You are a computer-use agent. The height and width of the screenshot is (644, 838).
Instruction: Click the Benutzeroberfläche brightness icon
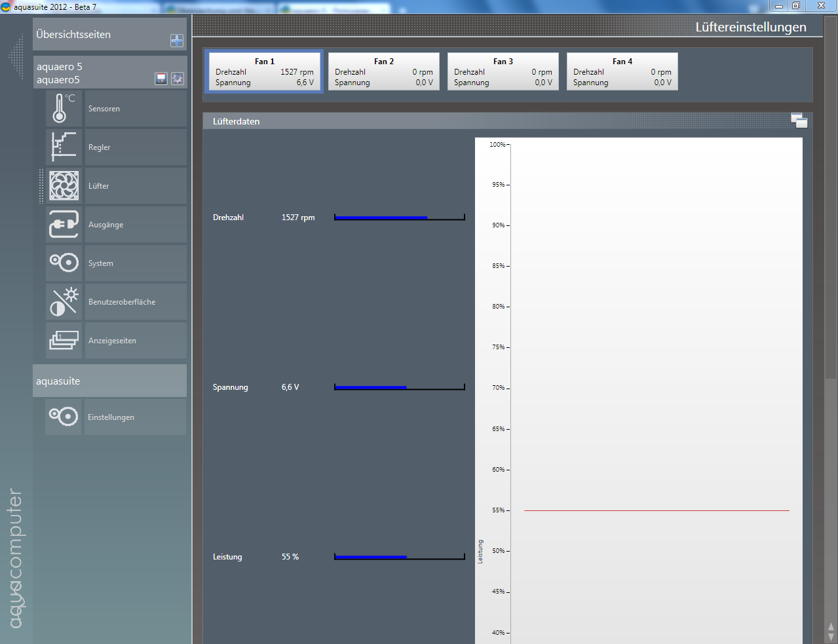click(x=64, y=302)
